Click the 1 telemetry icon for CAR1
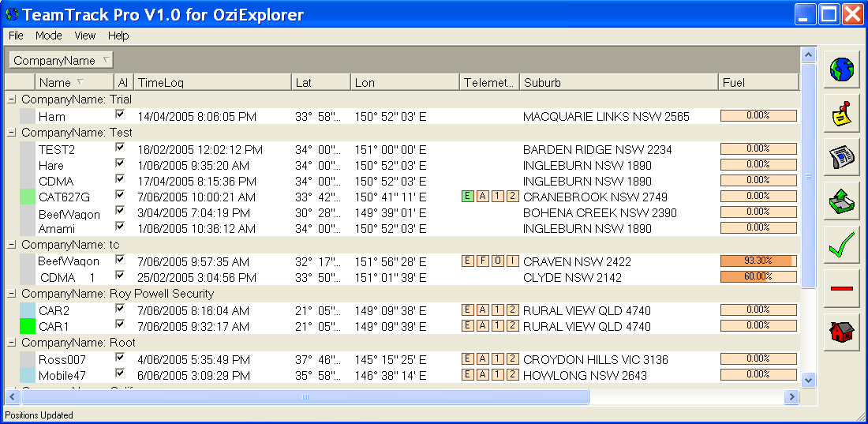 tap(498, 325)
